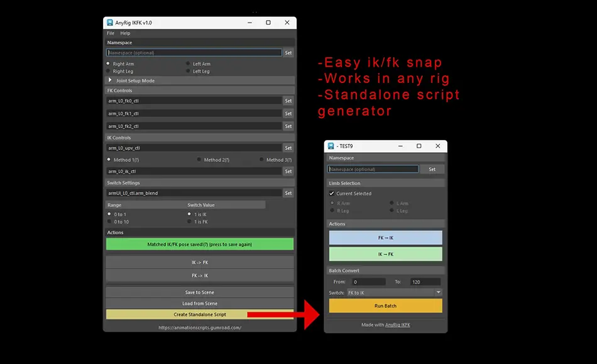The height and width of the screenshot is (364, 597).
Task: Select the 1 is FK switch value
Action: [x=189, y=222]
